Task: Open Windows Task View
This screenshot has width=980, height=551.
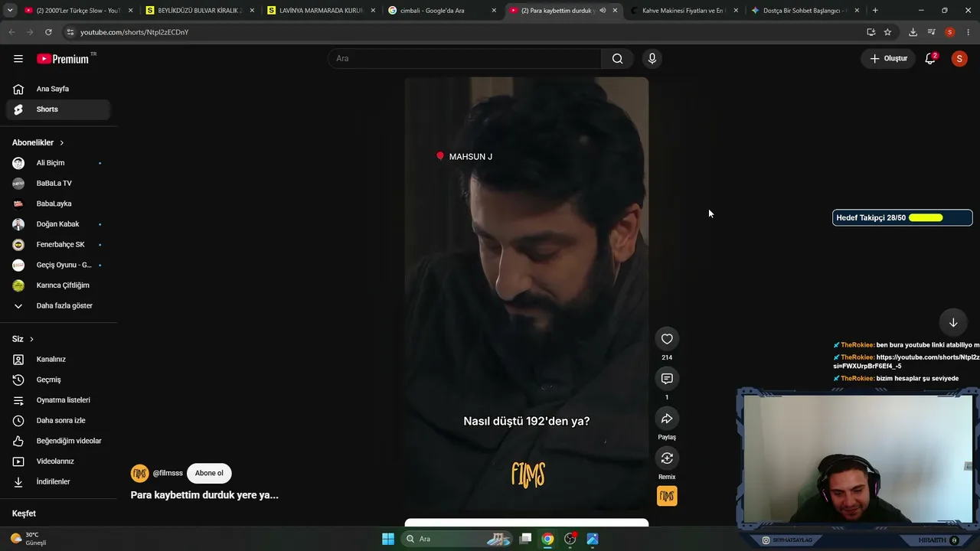Action: click(x=525, y=539)
